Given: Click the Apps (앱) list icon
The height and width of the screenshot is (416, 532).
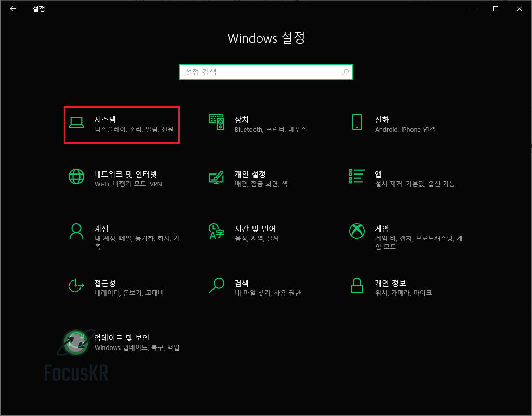Looking at the screenshot, I should [x=357, y=176].
